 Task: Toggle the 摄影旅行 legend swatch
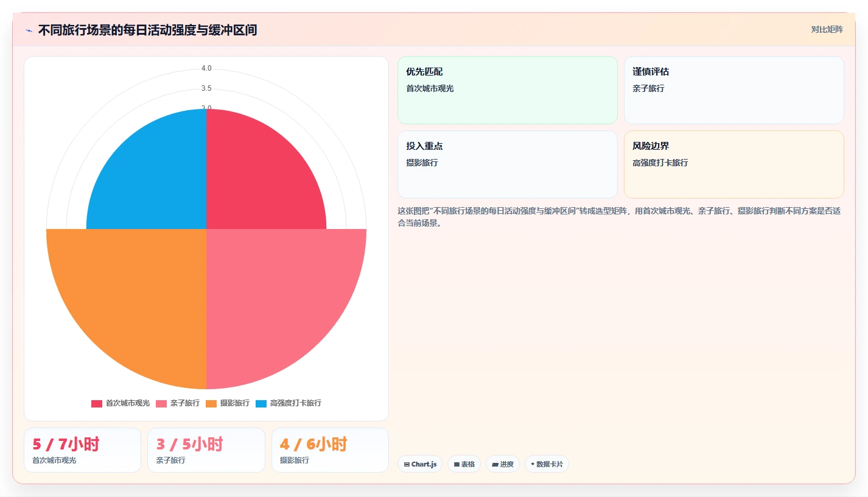211,403
